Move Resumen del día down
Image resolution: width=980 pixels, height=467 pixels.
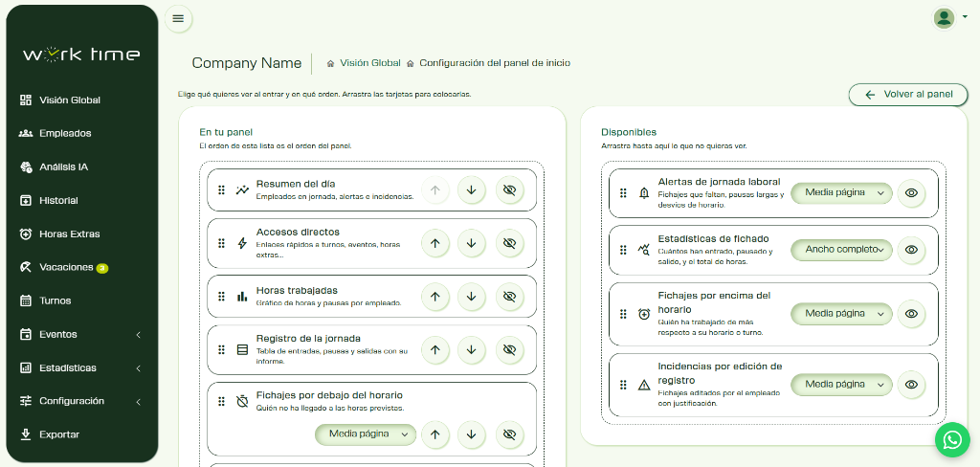(472, 190)
